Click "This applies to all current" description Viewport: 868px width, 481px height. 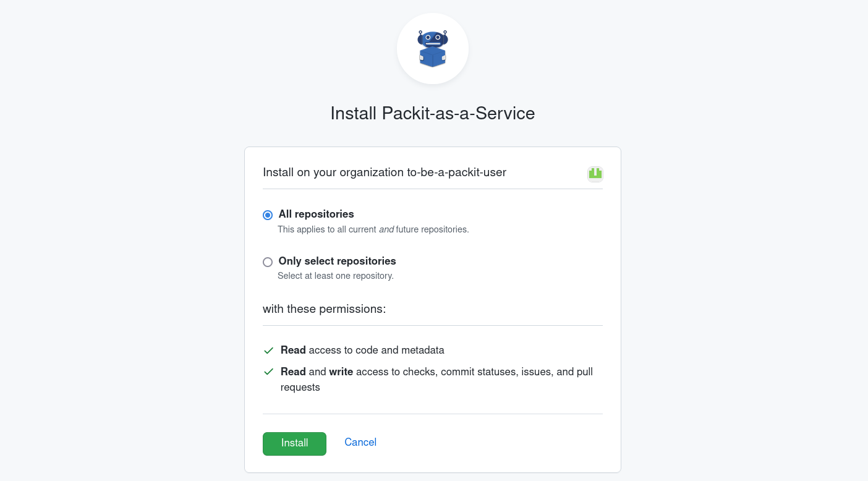[326, 229]
